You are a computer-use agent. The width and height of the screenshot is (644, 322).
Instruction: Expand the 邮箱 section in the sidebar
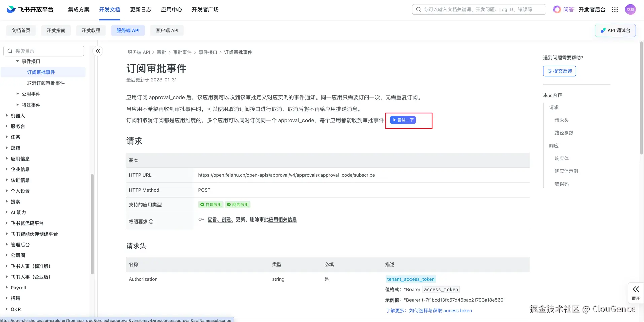click(7, 148)
